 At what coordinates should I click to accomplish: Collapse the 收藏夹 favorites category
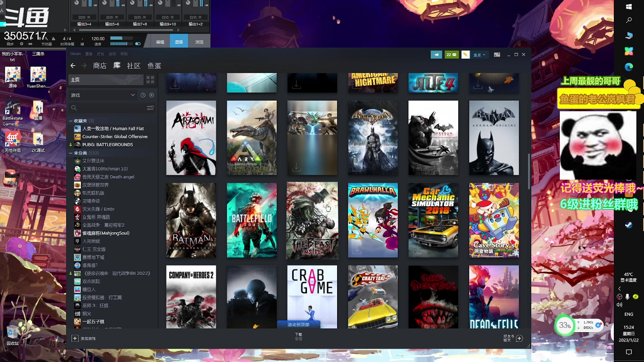point(71,121)
